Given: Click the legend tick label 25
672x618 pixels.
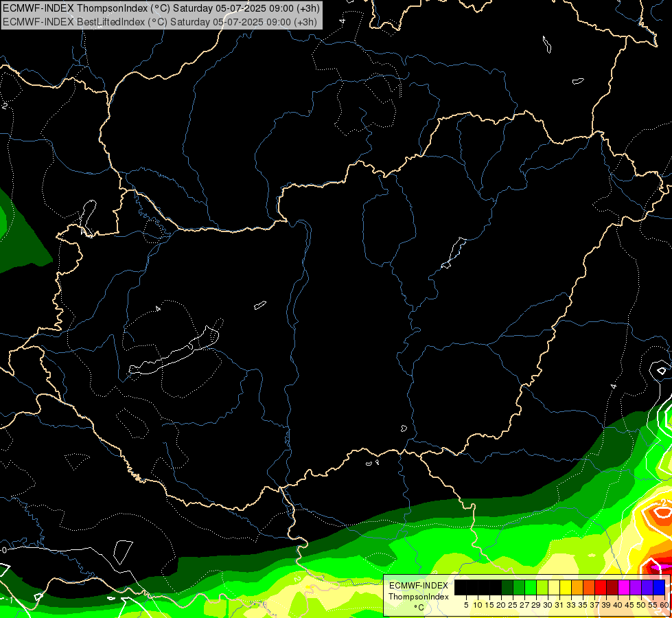Looking at the screenshot, I should (x=513, y=605).
